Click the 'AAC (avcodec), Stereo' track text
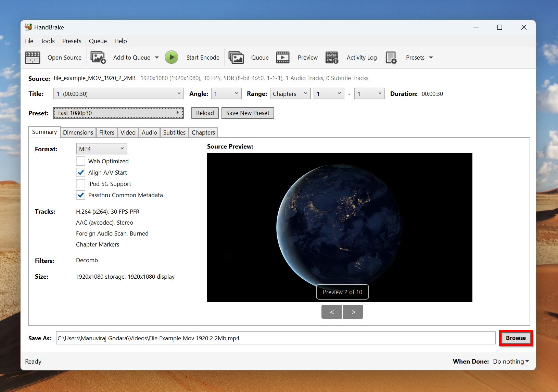This screenshot has width=558, height=392. pyautogui.click(x=104, y=223)
